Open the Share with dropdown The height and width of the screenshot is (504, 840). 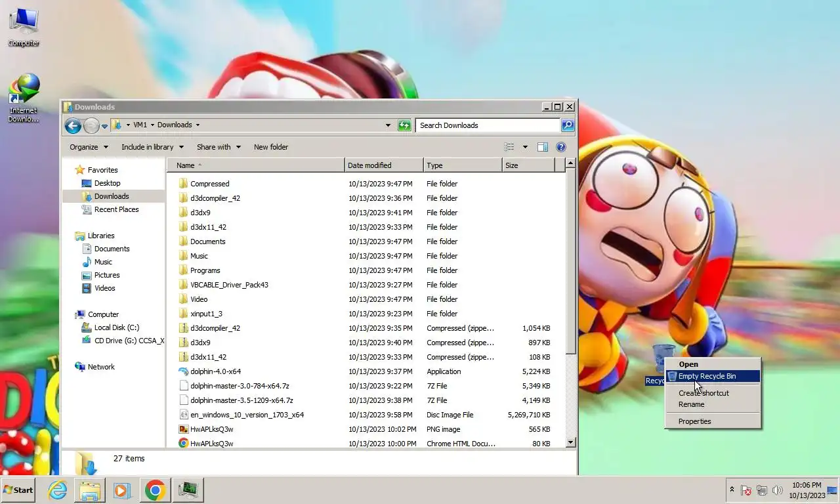point(219,147)
